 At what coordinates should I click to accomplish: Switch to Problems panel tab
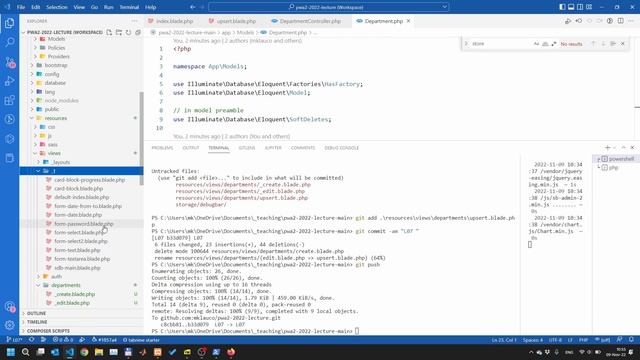click(162, 148)
